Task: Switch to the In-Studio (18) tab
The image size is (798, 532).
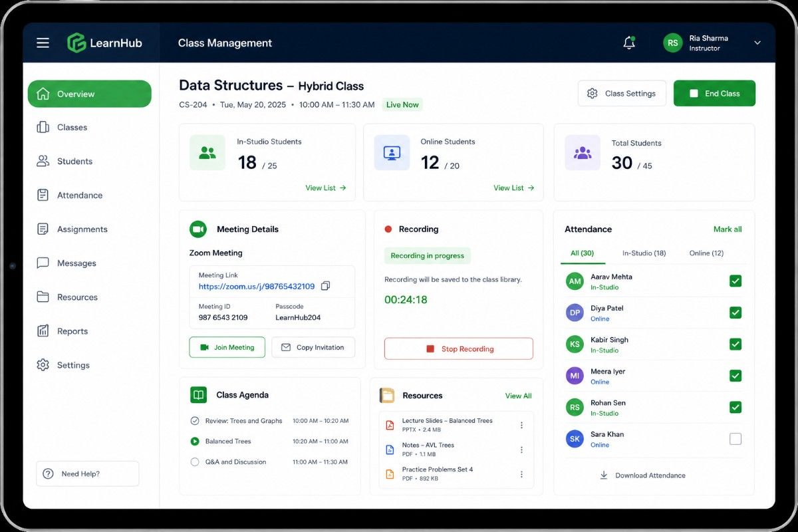Action: click(x=644, y=253)
